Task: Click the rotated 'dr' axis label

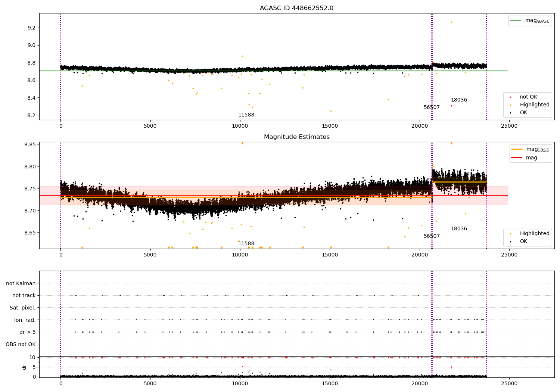Action: pos(24,367)
